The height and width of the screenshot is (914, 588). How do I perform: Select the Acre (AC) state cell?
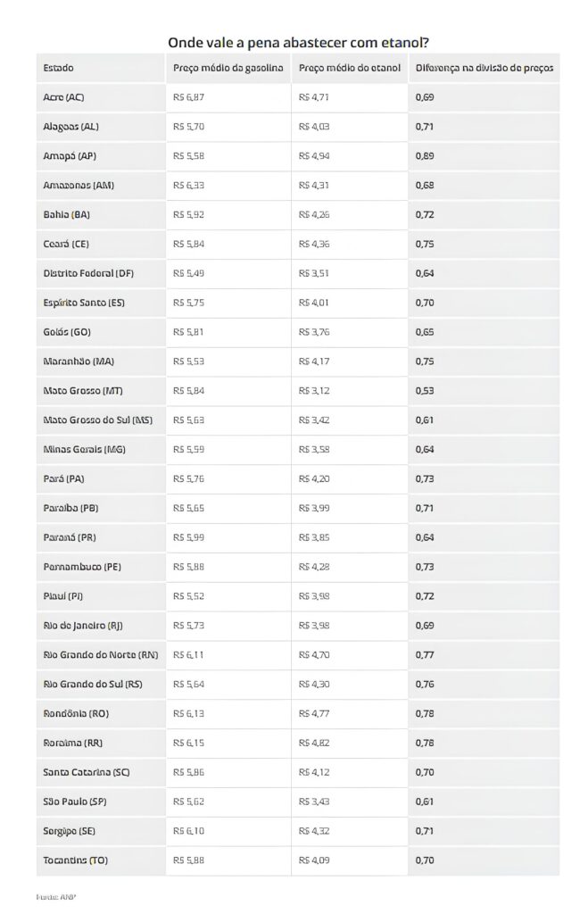pyautogui.click(x=63, y=97)
